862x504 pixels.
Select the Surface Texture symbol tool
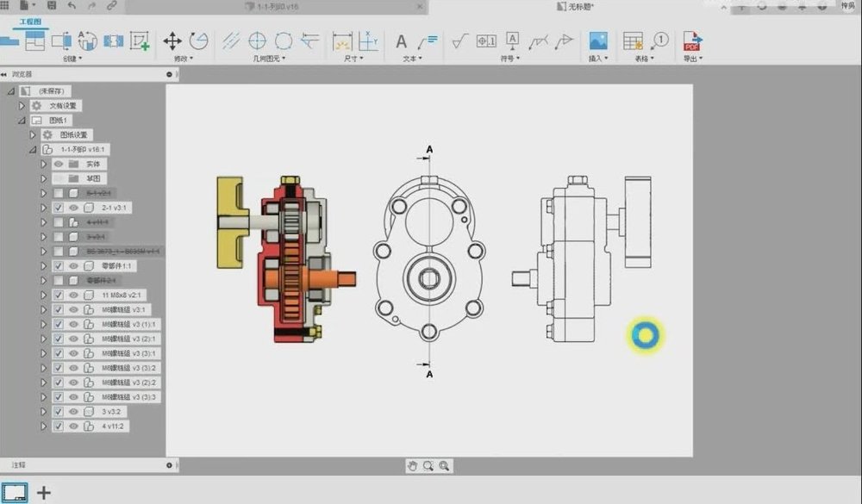[460, 40]
